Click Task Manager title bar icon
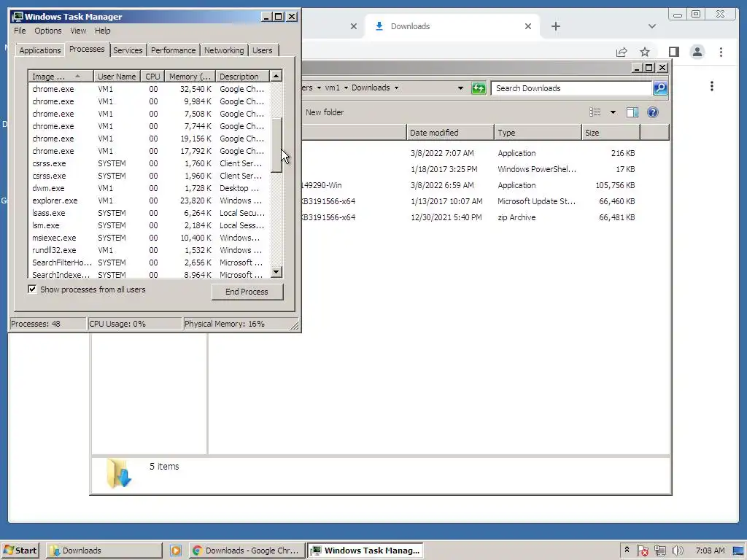 18,17
